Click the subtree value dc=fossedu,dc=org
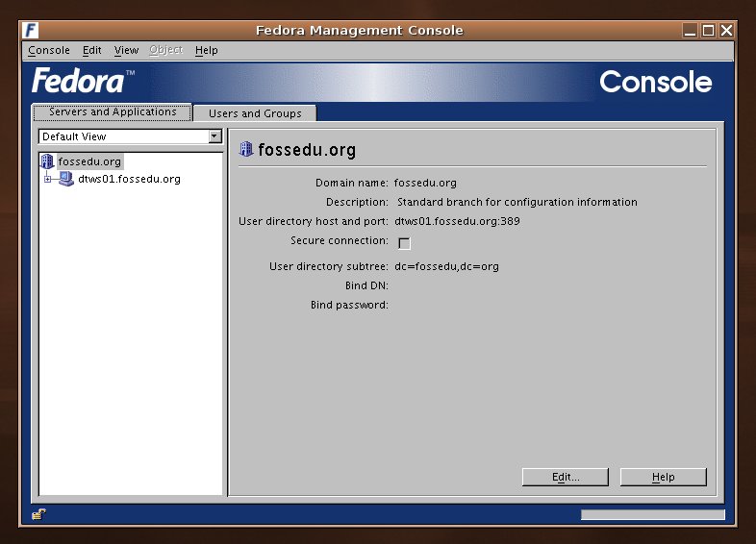This screenshot has height=544, width=756. click(446, 266)
